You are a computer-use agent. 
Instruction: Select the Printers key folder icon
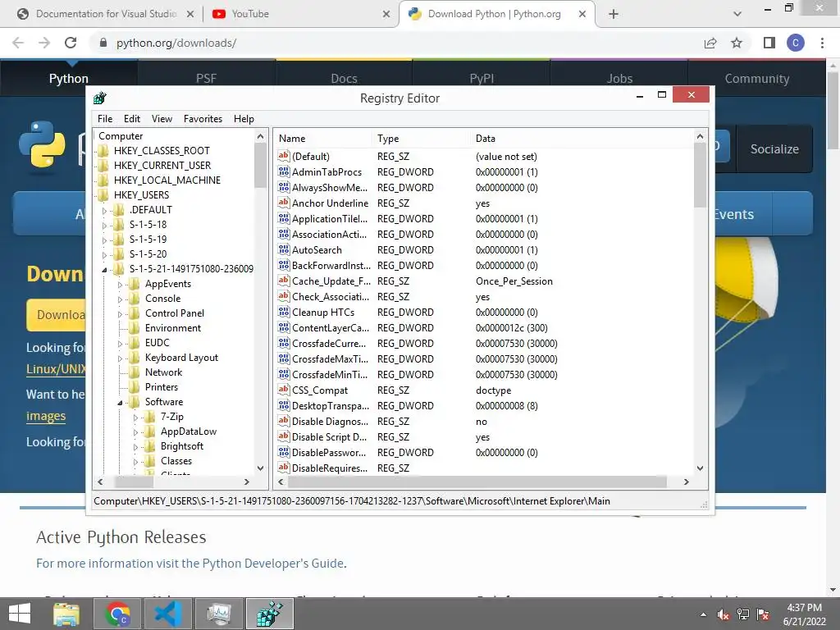point(135,387)
